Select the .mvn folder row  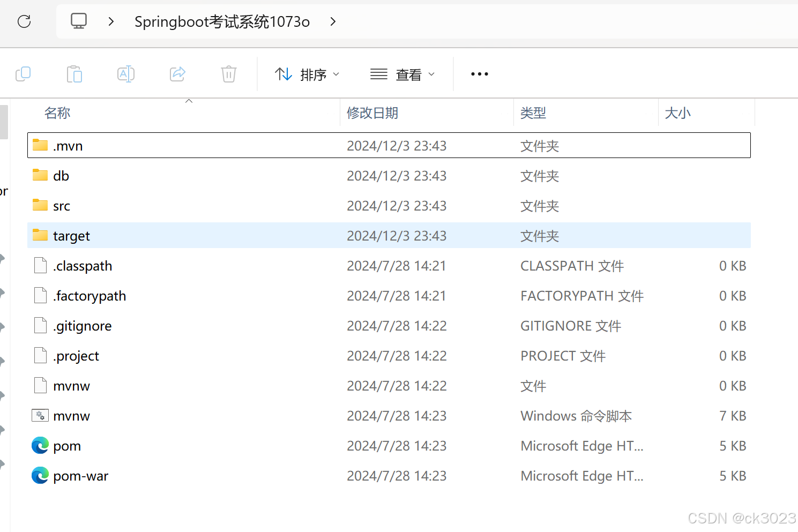pos(68,145)
